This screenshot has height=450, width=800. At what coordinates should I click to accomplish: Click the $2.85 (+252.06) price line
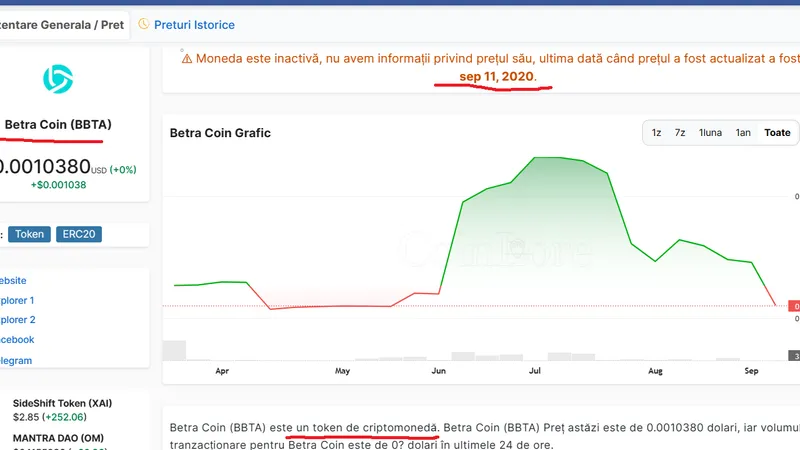tap(49, 417)
